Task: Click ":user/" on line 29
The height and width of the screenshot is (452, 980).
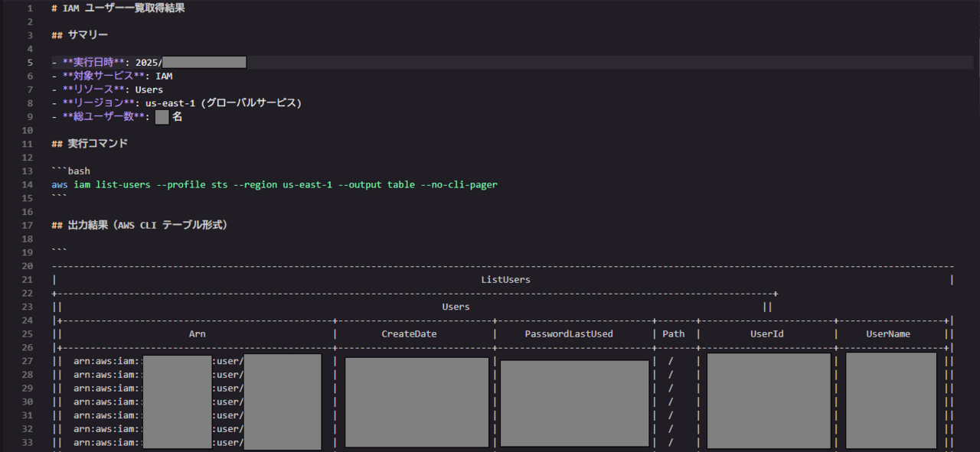Action: pos(228,388)
